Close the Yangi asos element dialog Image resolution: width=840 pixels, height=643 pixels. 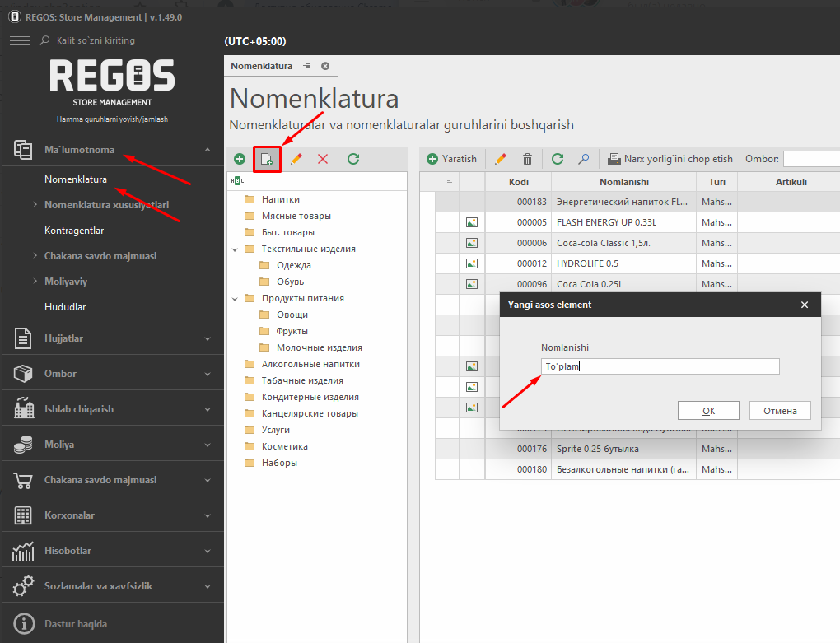(804, 305)
